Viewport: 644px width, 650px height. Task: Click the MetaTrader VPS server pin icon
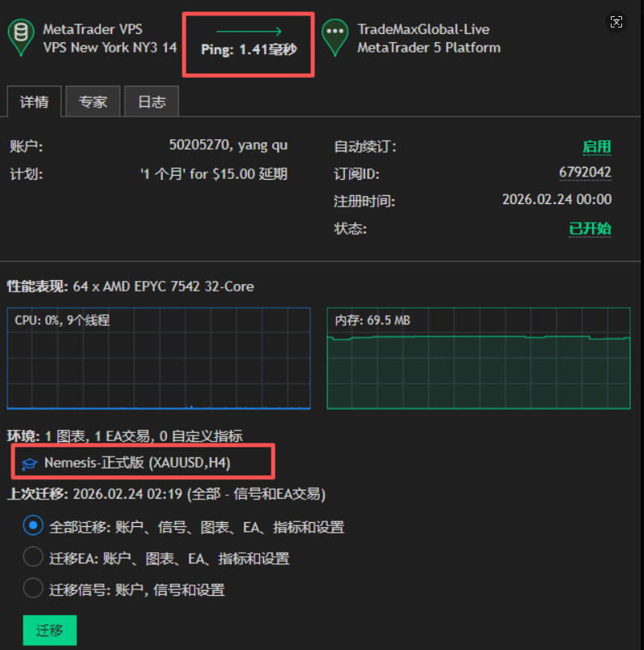pos(21,37)
